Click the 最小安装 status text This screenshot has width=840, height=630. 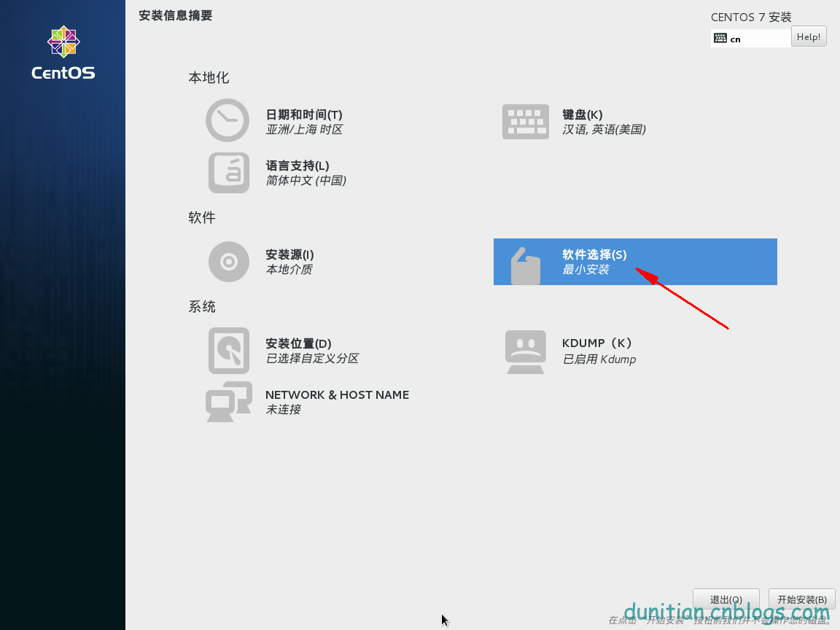tap(586, 270)
